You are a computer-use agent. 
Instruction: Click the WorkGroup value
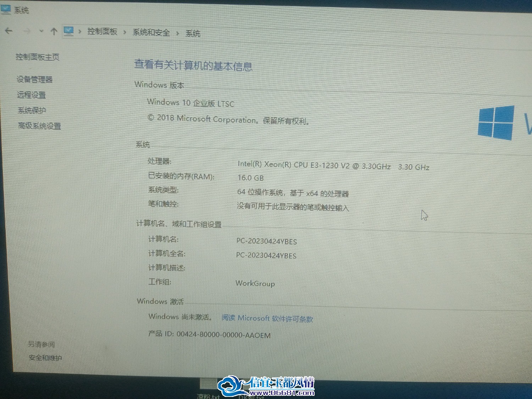click(x=255, y=283)
